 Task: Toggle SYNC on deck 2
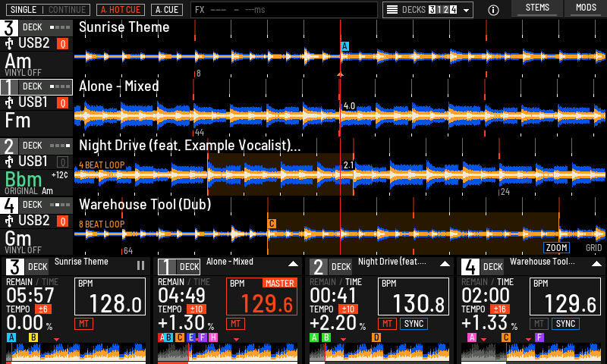pyautogui.click(x=414, y=324)
